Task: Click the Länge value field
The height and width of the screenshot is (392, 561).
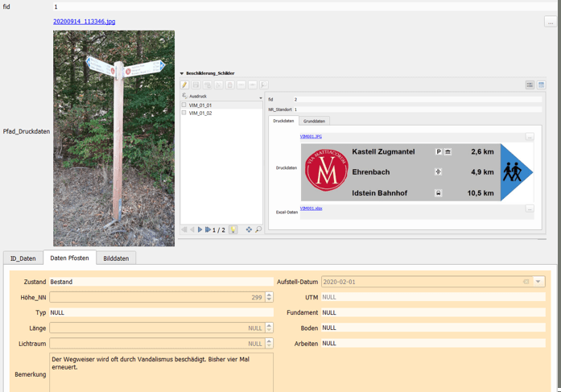Action: [158, 328]
